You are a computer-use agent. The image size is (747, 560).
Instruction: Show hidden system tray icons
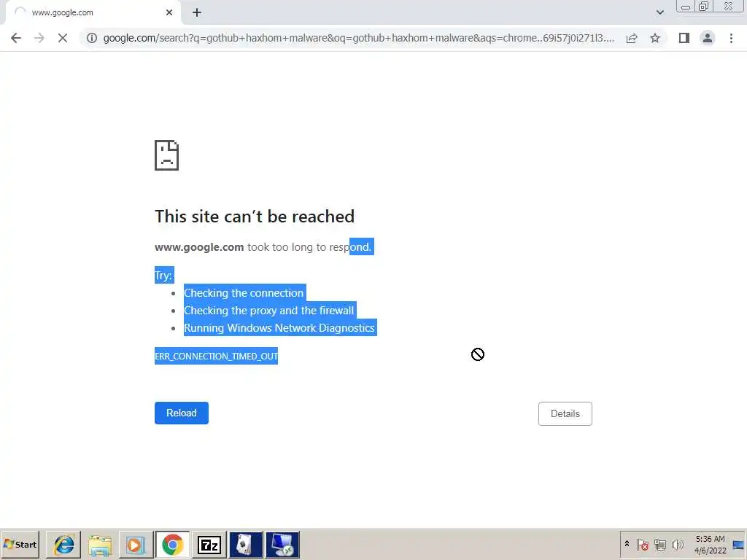tap(627, 544)
